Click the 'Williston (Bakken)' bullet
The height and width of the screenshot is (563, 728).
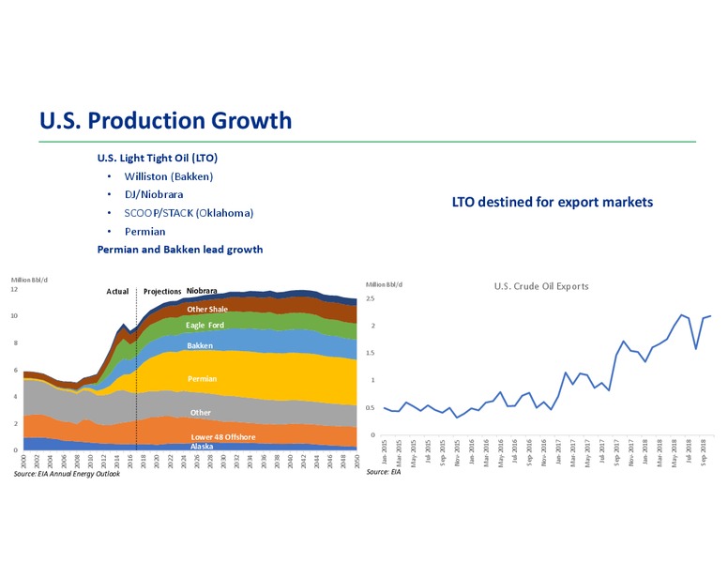(169, 176)
